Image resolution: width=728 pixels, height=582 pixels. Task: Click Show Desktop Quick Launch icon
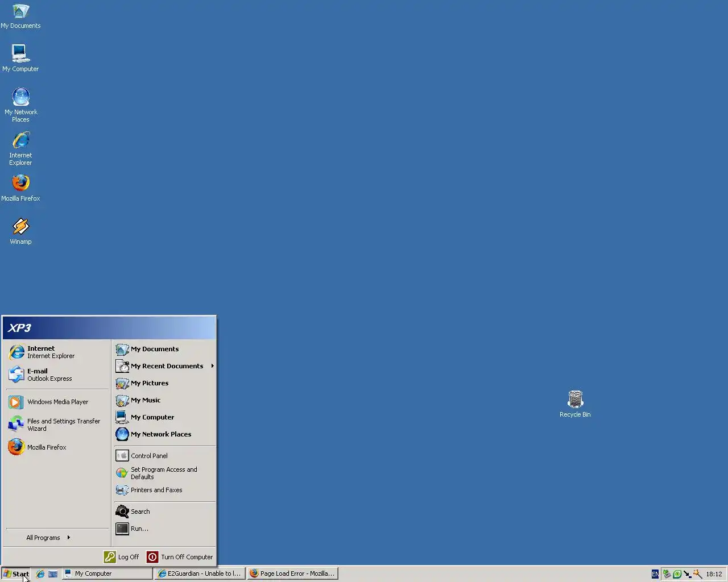click(53, 574)
